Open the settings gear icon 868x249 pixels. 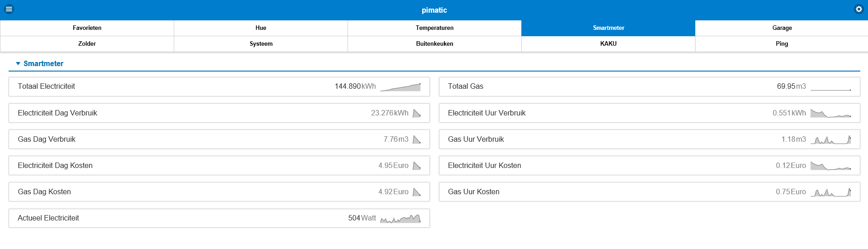[858, 9]
